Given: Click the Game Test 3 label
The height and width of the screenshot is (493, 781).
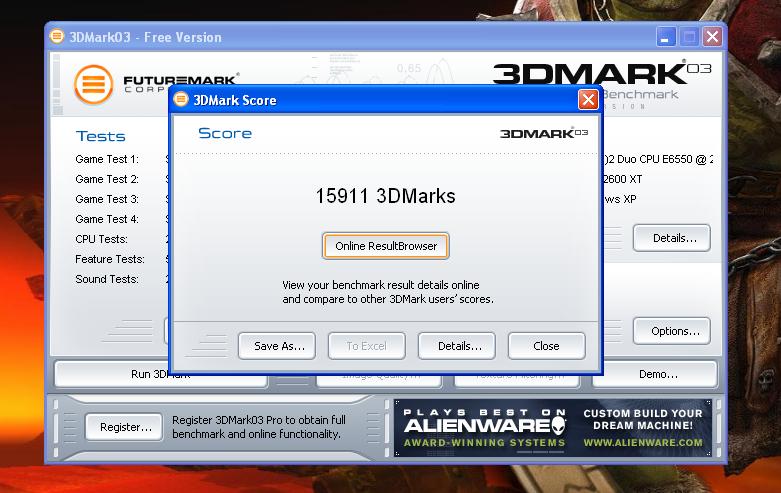Looking at the screenshot, I should pyautogui.click(x=107, y=199).
